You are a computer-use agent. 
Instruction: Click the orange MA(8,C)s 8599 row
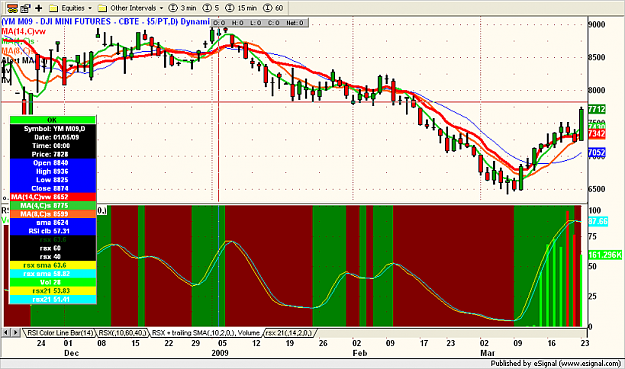(53, 214)
